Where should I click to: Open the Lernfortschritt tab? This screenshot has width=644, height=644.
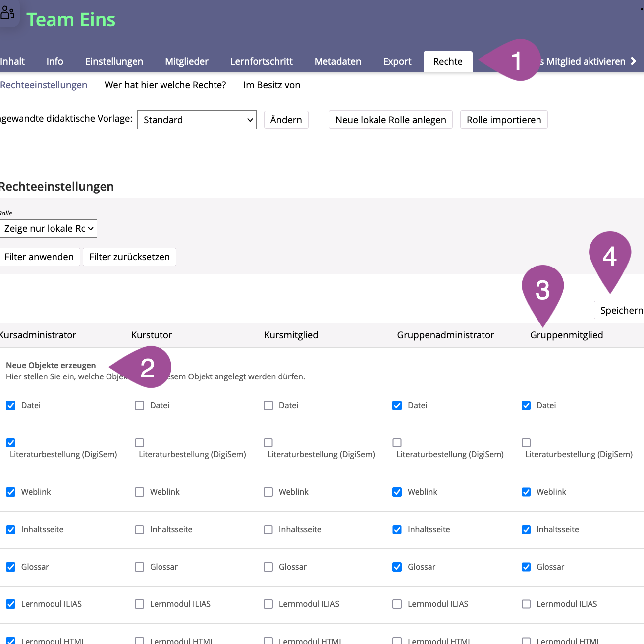point(261,61)
